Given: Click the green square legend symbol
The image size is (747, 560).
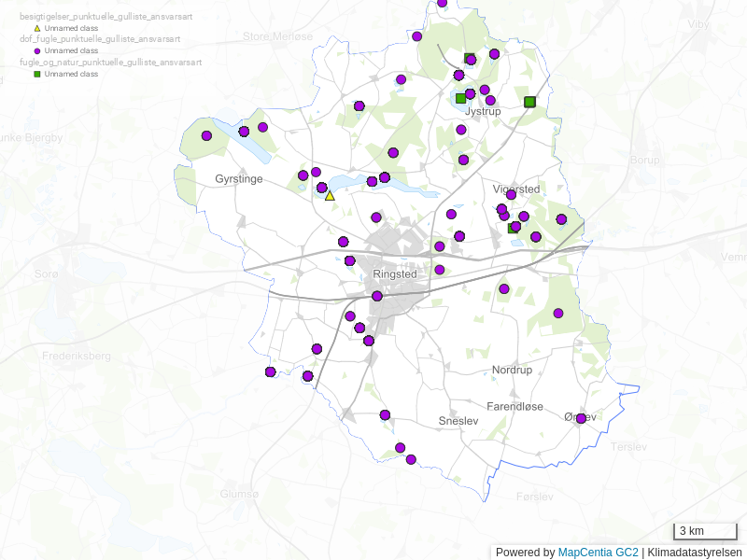Looking at the screenshot, I should tap(37, 73).
